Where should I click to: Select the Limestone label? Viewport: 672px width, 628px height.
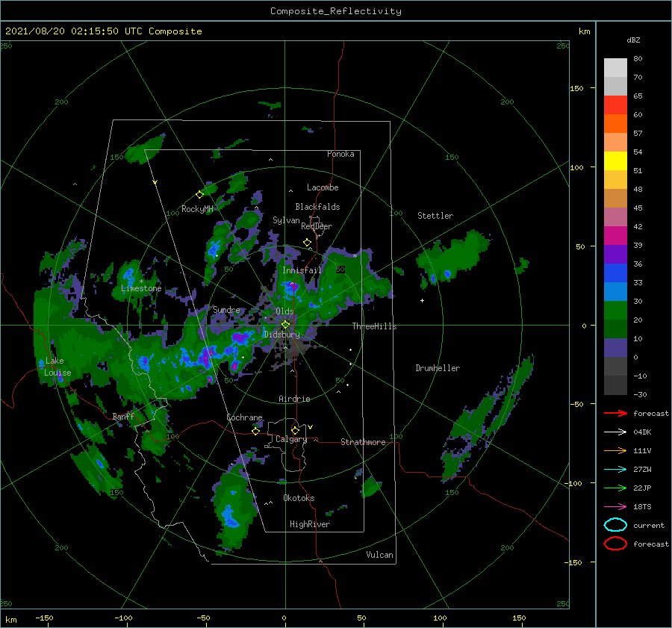point(141,288)
